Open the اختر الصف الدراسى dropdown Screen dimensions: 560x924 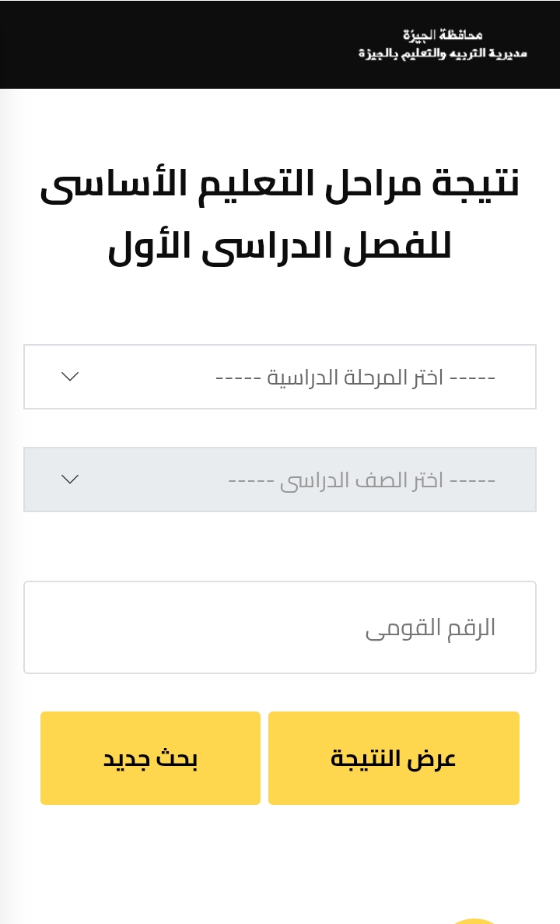[x=280, y=480]
